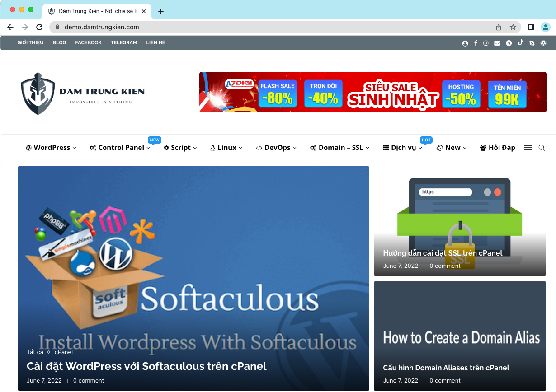Select the Đàm Trung Kiên browser tab
This screenshot has width=556, height=392.
97,11
